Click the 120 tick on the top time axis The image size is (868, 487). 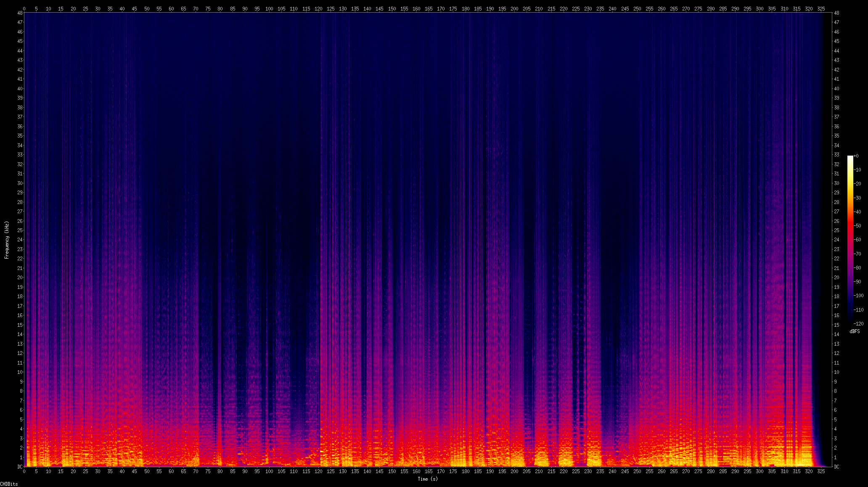point(318,8)
